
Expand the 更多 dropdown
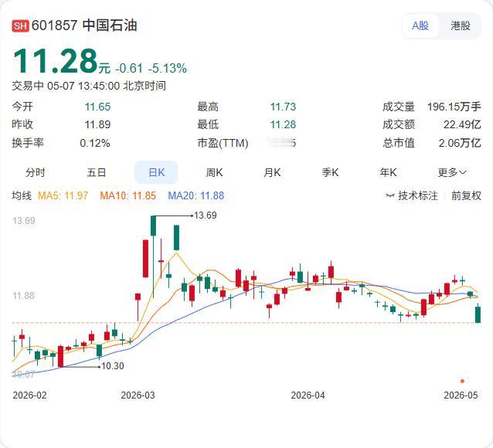[452, 172]
